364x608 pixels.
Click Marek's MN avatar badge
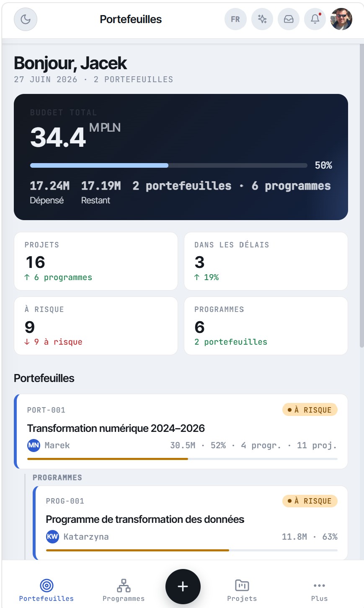34,445
